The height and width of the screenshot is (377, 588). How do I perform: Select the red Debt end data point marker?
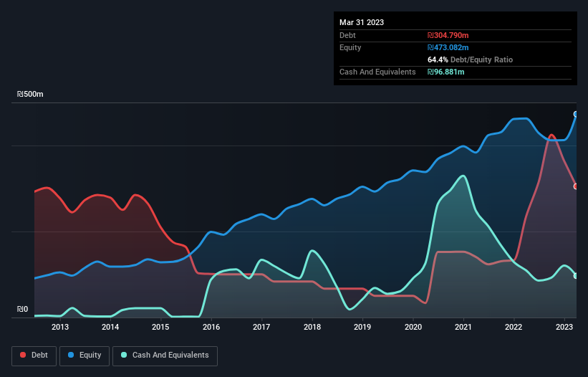tap(576, 186)
